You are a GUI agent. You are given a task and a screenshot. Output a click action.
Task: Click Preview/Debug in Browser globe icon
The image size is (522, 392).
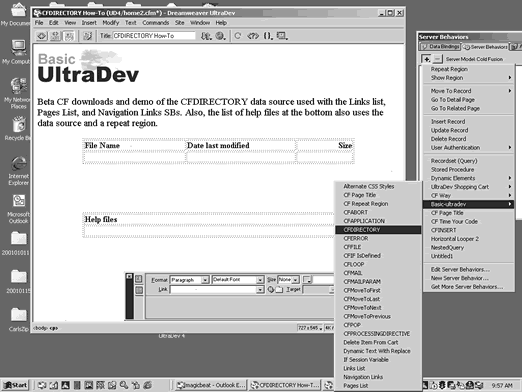[x=220, y=36]
